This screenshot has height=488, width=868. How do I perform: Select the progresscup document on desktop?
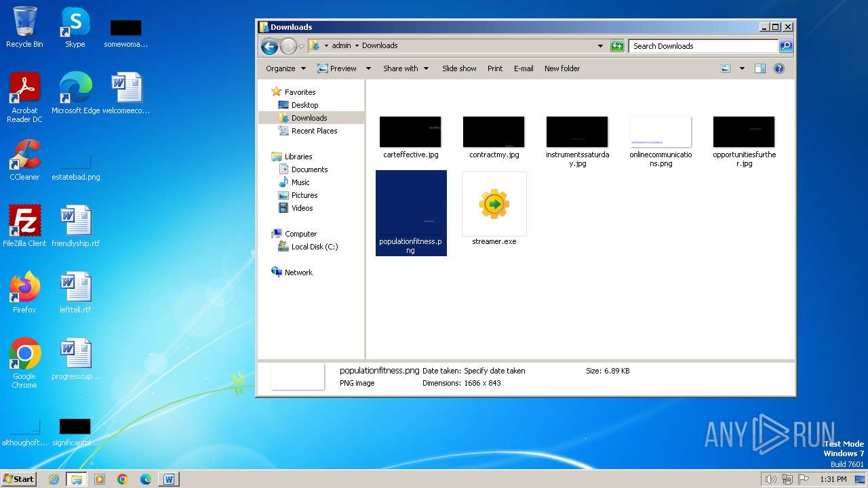point(75,359)
